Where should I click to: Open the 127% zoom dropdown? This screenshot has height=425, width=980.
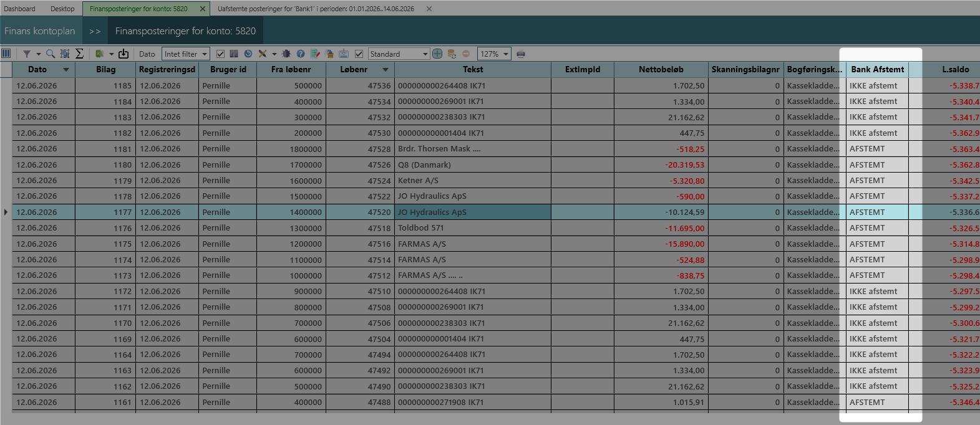(x=494, y=54)
